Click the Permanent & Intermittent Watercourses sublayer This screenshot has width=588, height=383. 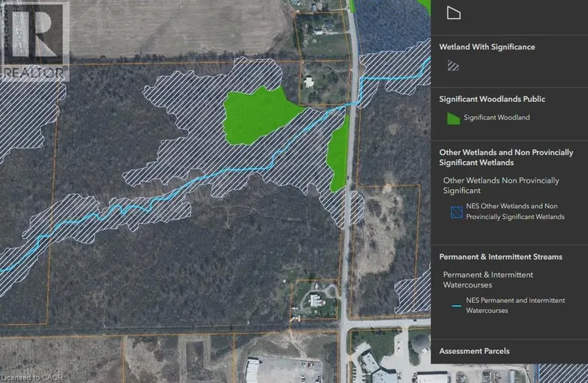(x=488, y=279)
